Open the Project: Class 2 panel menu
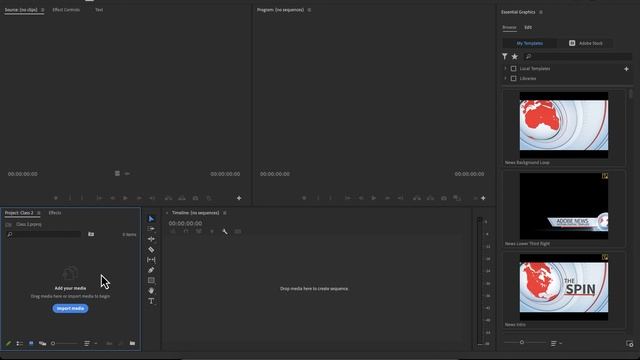640x360 pixels. click(x=39, y=213)
